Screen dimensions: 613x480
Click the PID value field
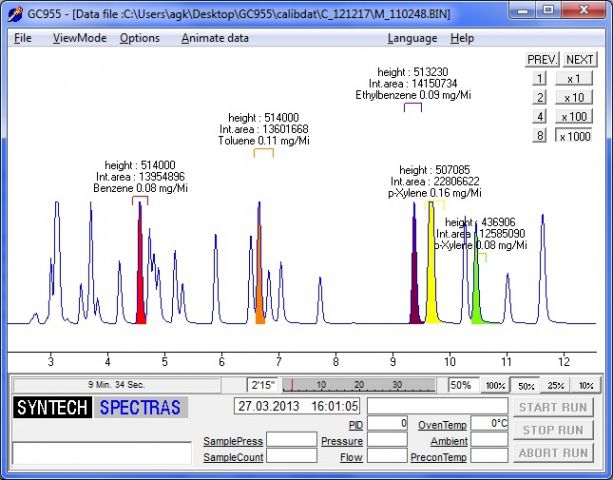point(387,423)
